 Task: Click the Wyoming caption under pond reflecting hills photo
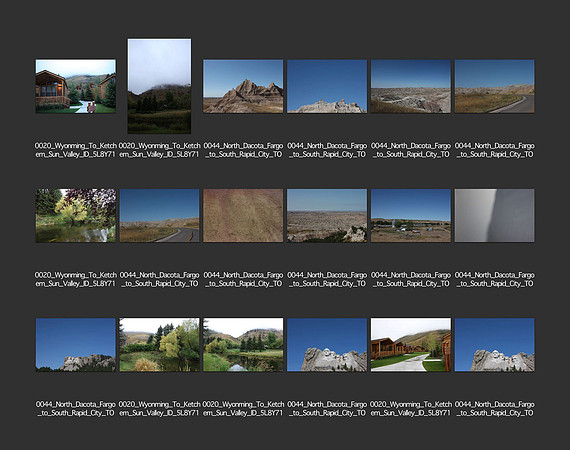point(243,409)
